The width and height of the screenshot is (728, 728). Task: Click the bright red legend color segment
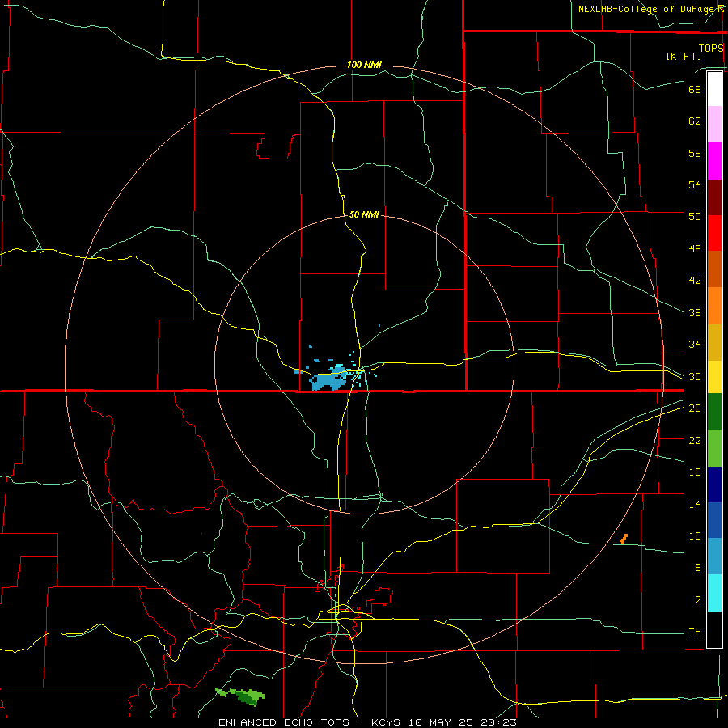714,233
